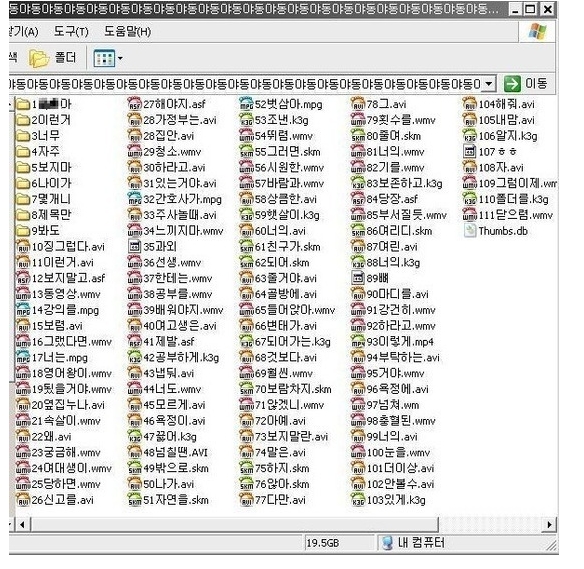Screen dimensions: 584x569
Task: Click the MPG icon of 52벗삼아.mpg
Action: click(246, 104)
